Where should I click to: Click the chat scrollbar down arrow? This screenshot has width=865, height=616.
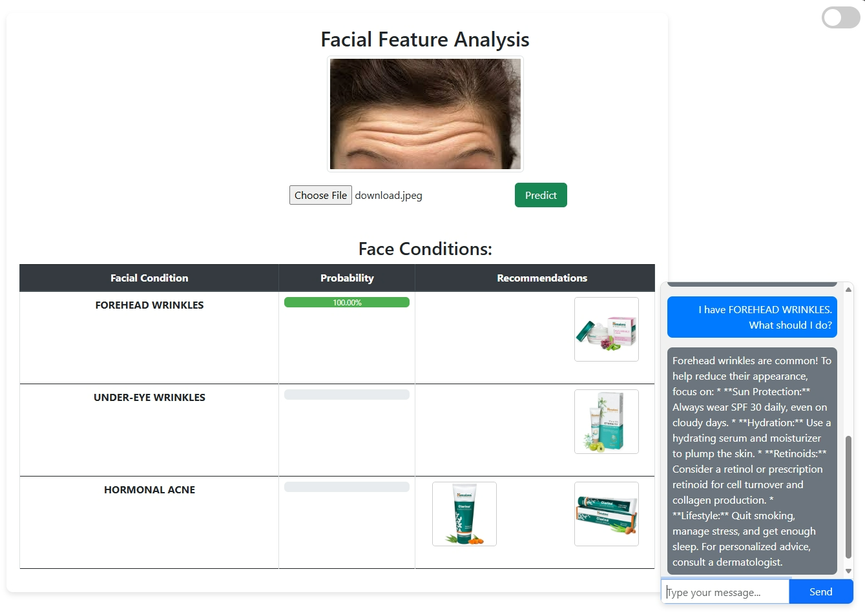click(848, 571)
